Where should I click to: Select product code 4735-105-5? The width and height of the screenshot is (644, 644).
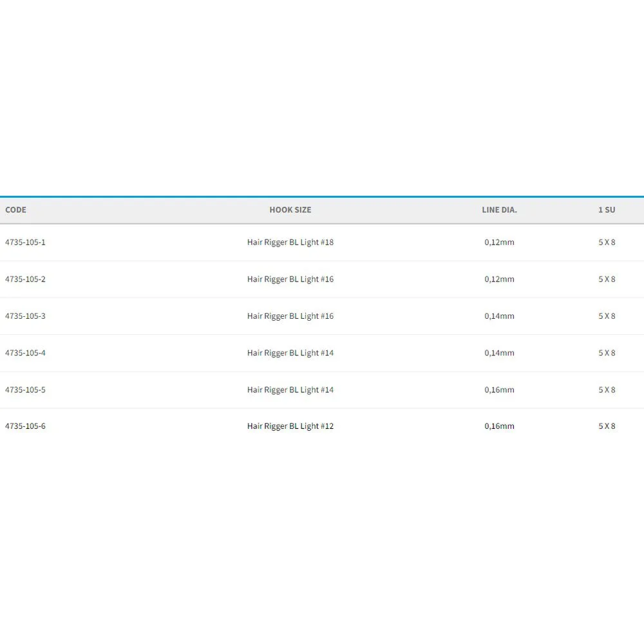click(x=25, y=390)
